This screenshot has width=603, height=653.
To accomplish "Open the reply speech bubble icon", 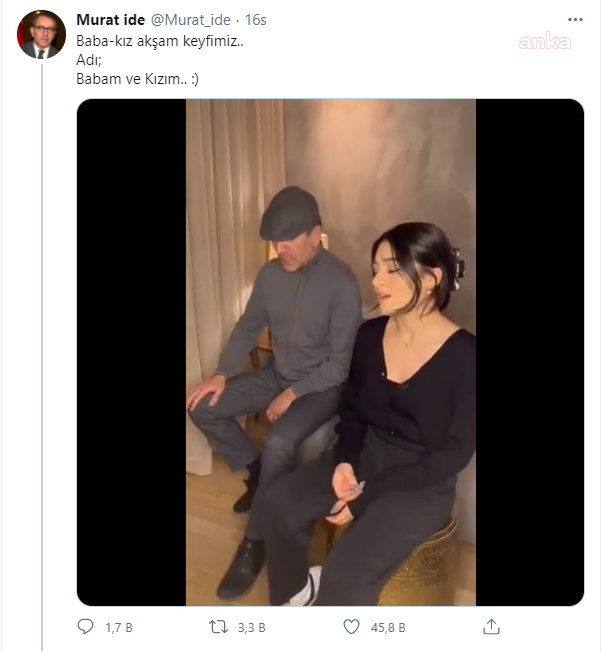I will pyautogui.click(x=86, y=627).
